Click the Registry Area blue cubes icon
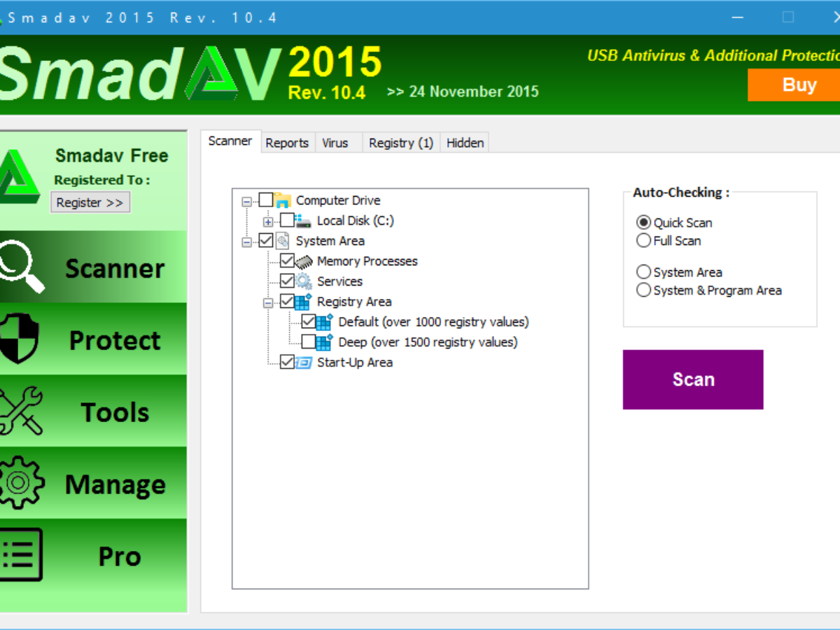Screen dimensions: 840x630 [x=303, y=302]
